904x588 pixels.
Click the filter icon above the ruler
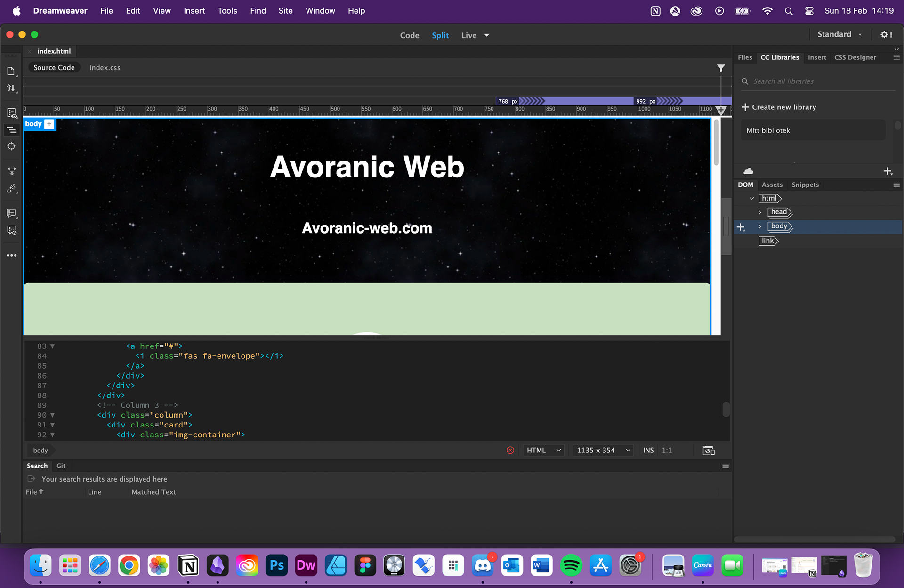point(720,68)
